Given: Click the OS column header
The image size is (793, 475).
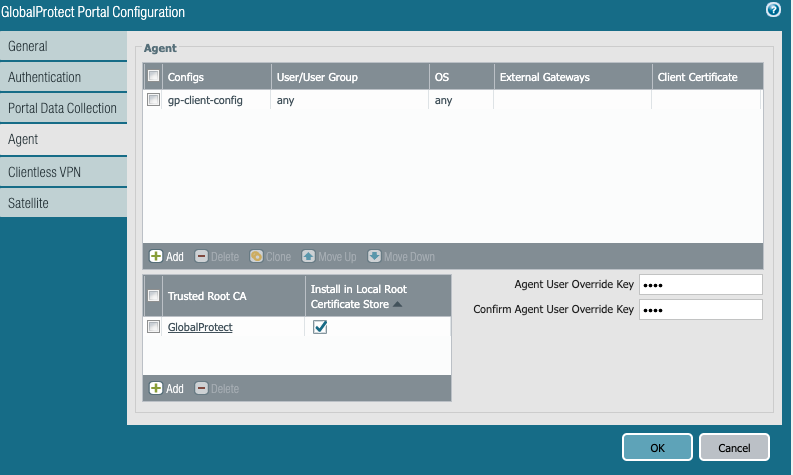Looking at the screenshot, I should click(461, 77).
